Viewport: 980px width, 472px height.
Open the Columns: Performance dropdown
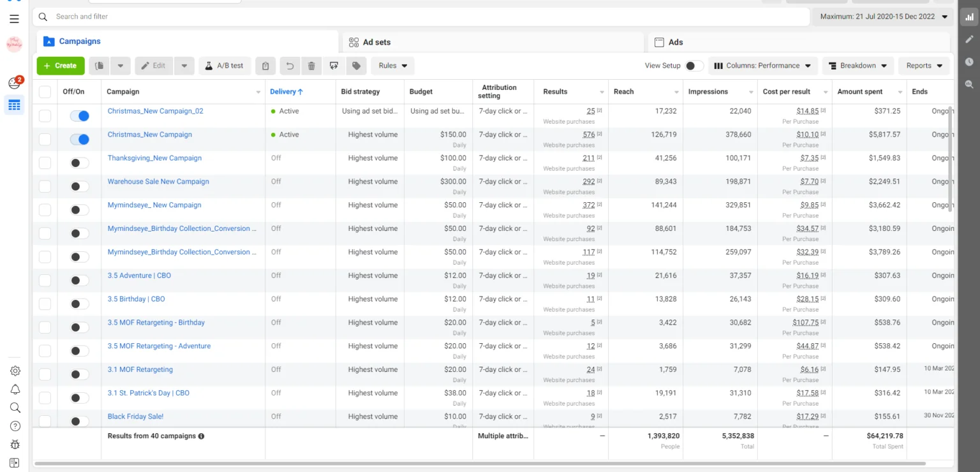pos(762,66)
